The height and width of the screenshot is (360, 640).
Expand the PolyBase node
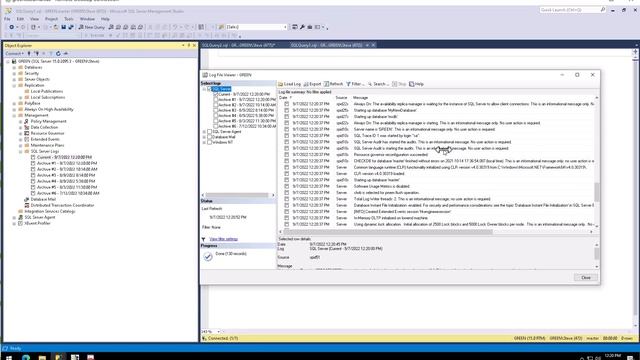[14, 103]
